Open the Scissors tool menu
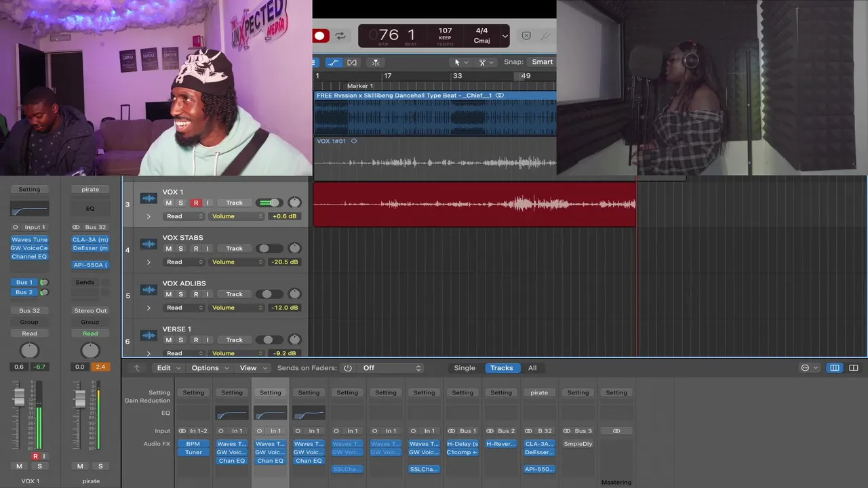 coord(486,62)
